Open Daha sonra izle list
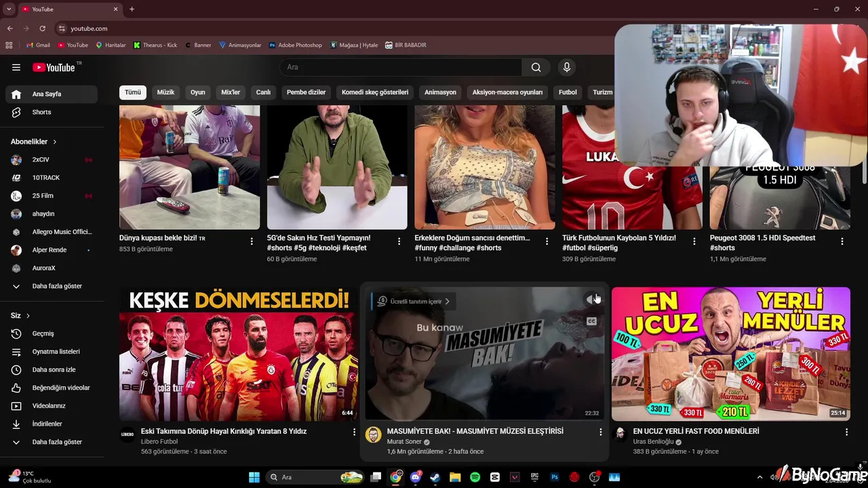Image resolution: width=868 pixels, height=488 pixels. point(52,369)
